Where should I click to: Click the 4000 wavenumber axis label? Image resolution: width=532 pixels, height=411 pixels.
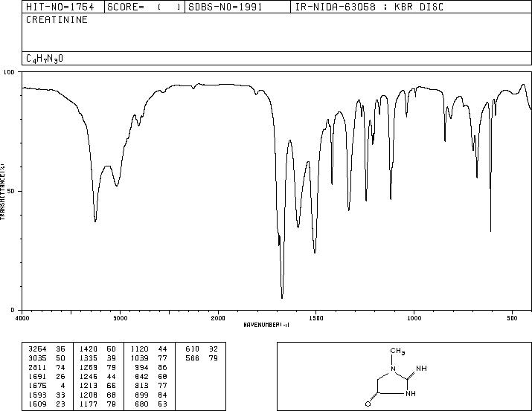(22, 318)
